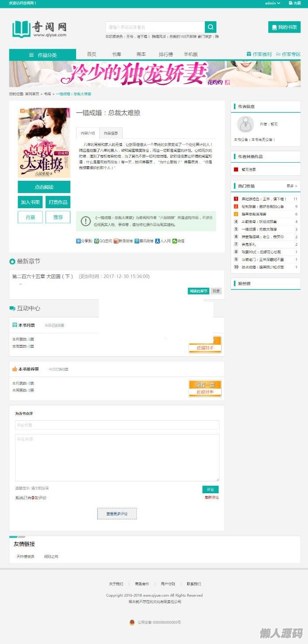The image size is (308, 644).
Task: Click 更多 in 热门作品 panel
Action: click(x=292, y=186)
